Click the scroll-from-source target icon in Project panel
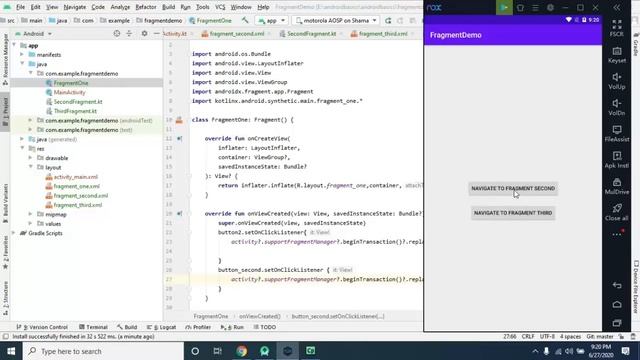640x360 pixels. [117, 33]
